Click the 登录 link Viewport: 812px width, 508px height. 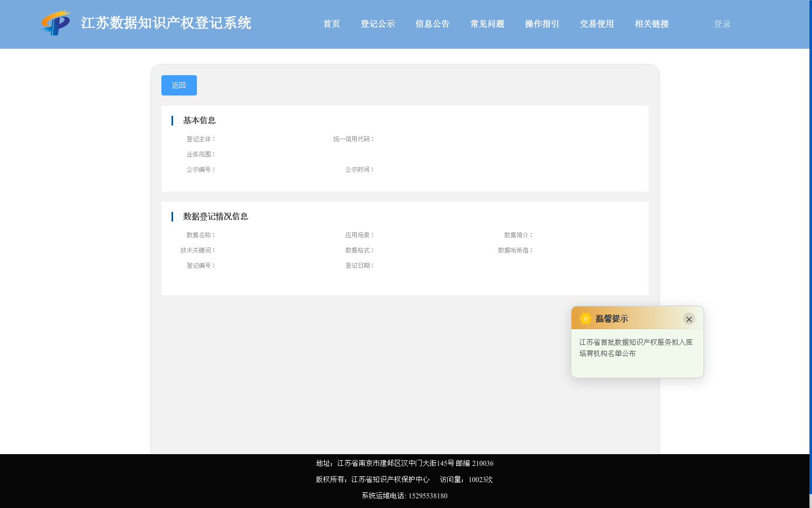[722, 24]
